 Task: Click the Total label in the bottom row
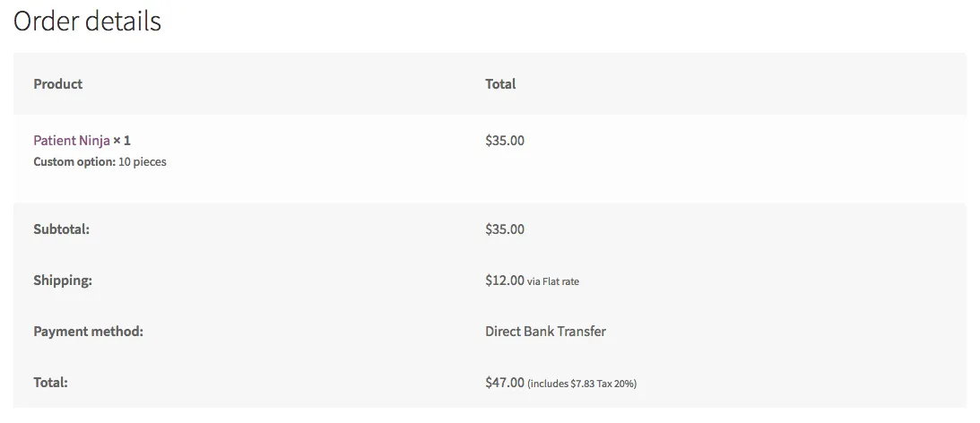click(50, 383)
